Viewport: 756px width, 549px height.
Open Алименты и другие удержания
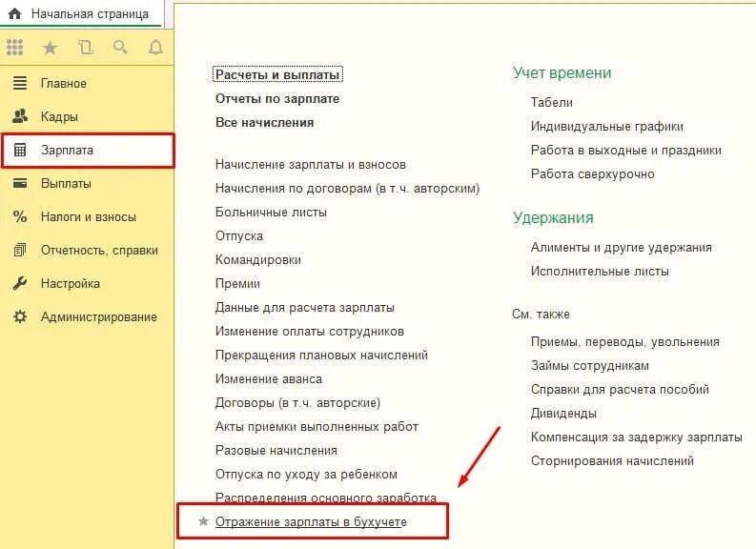[621, 247]
